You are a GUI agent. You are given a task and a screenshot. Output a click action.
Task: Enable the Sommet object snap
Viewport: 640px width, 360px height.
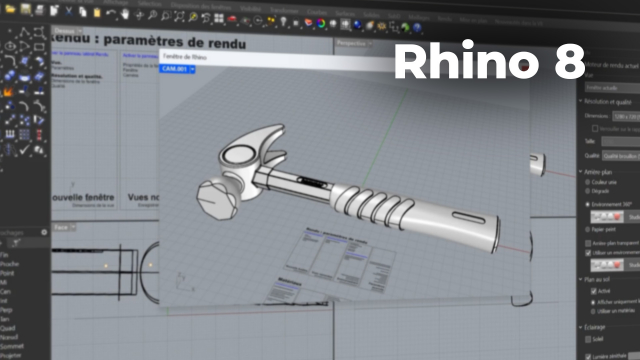pyautogui.click(x=11, y=346)
